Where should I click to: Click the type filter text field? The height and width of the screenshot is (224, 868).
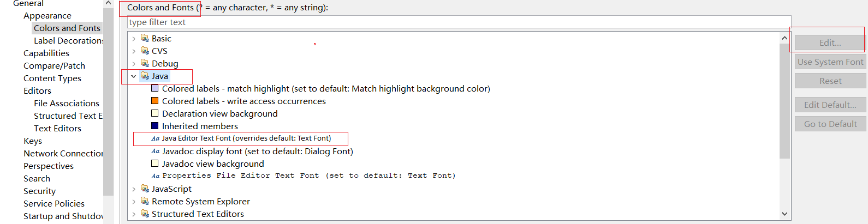pyautogui.click(x=459, y=22)
